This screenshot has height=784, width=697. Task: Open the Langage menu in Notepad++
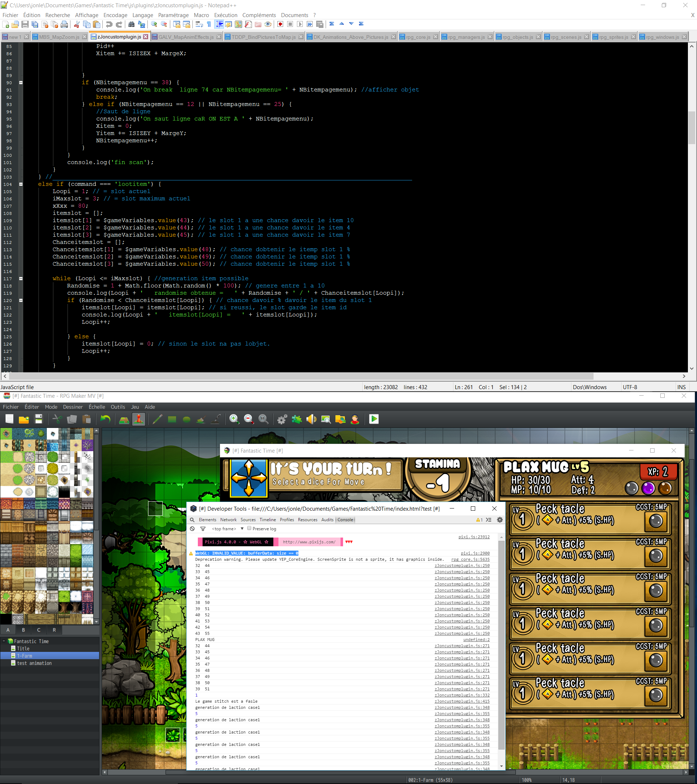[x=143, y=15]
